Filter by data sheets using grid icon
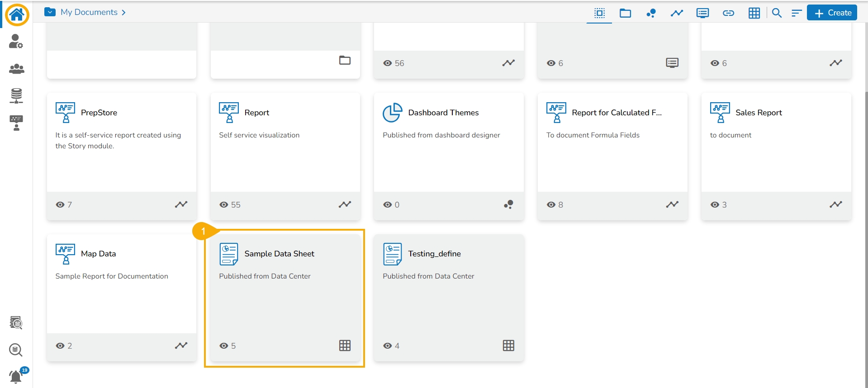 (754, 13)
